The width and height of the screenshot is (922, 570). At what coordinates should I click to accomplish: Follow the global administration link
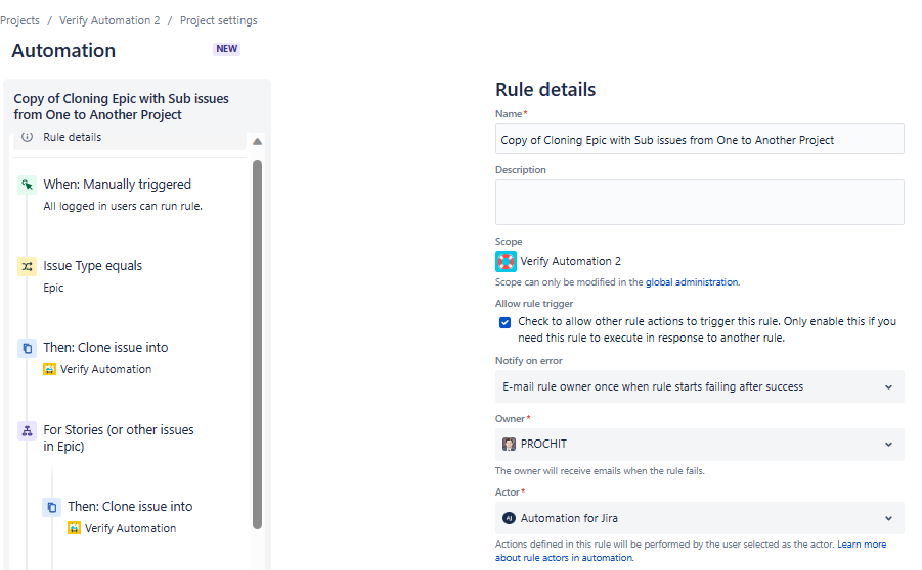(x=692, y=282)
